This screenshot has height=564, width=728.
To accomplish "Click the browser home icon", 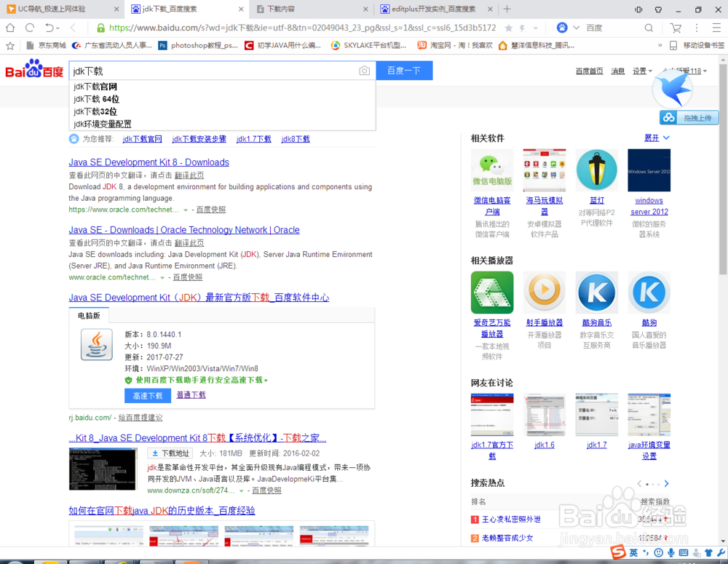I will pos(10,28).
